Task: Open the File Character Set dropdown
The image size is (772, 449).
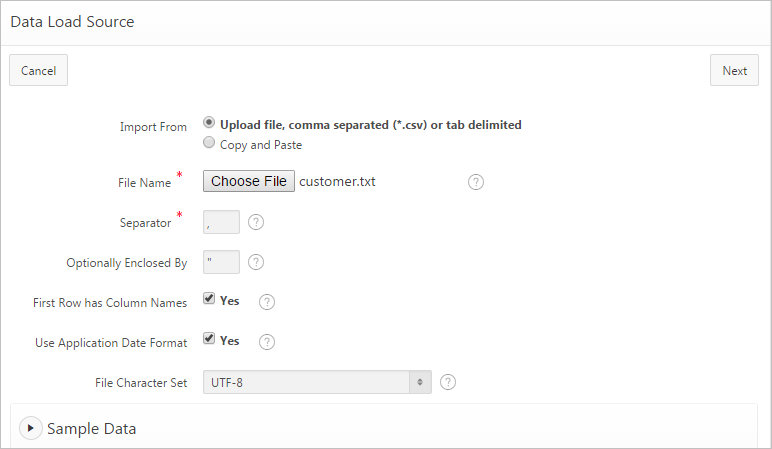Action: tap(317, 382)
